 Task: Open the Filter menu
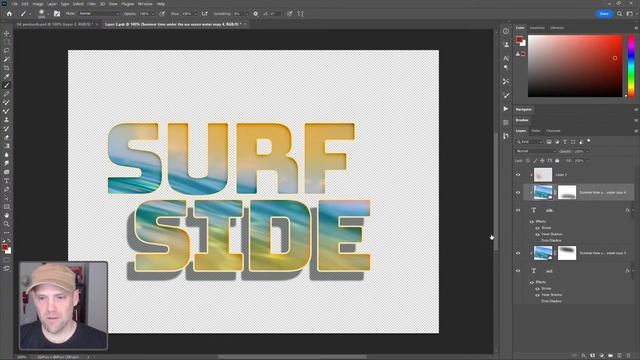pyautogui.click(x=91, y=4)
